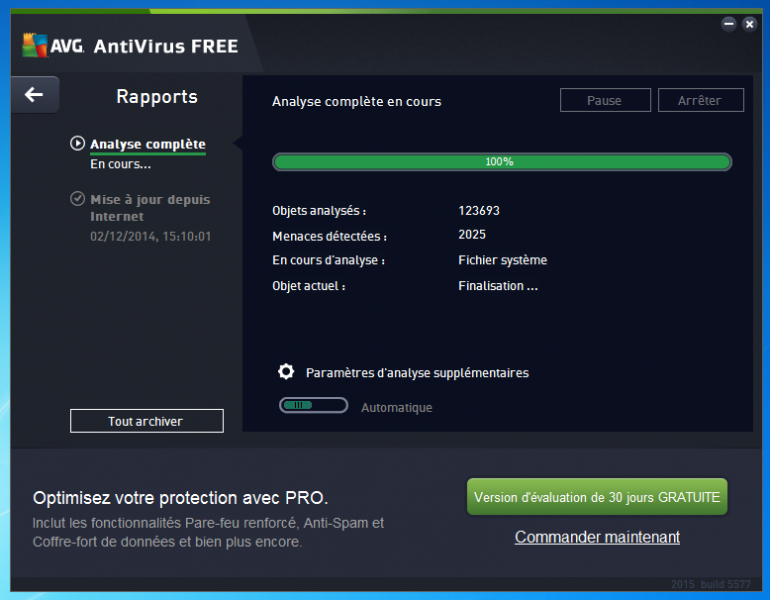
Task: Click the AntiVirus FREE title text
Action: point(166,46)
